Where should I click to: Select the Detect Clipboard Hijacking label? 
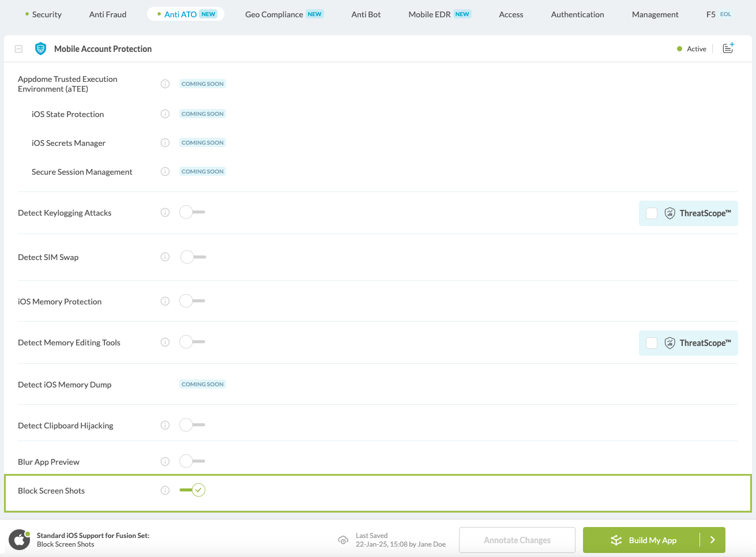66,426
